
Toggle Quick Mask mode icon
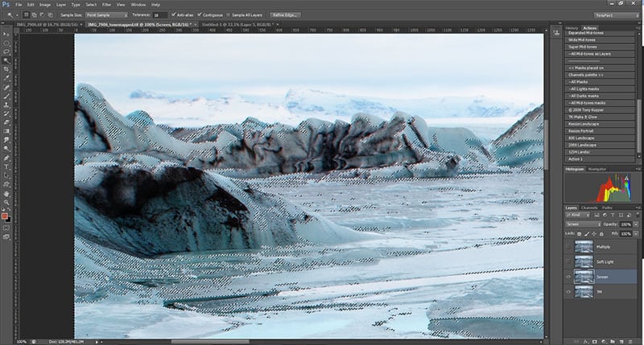tap(6, 228)
